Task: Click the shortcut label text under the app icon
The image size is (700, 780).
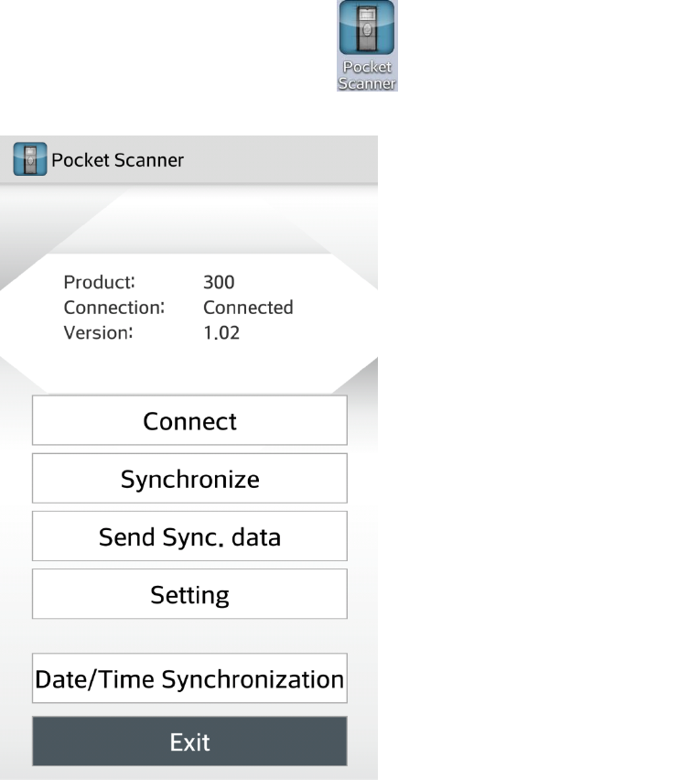Action: (x=367, y=75)
